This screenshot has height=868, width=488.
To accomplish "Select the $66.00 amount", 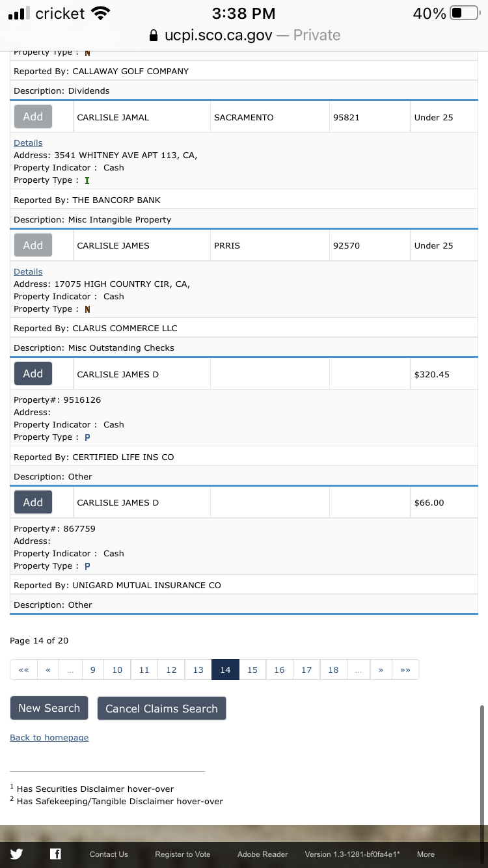I will coord(429,502).
